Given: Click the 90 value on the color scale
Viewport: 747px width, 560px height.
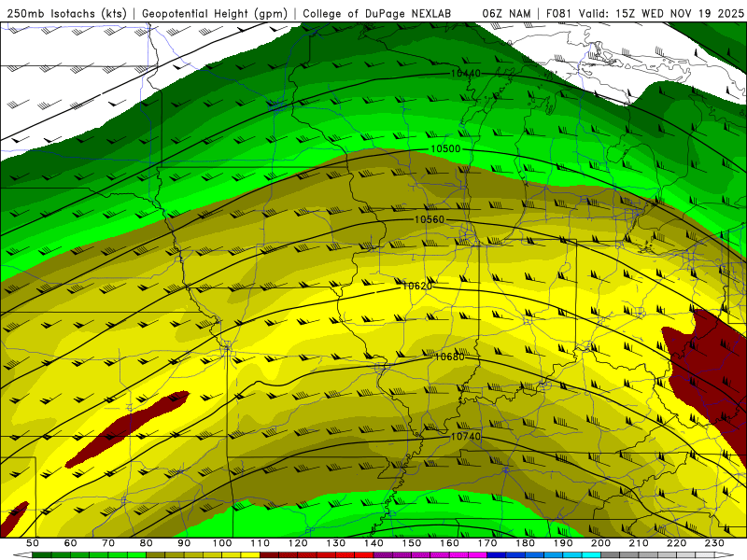Looking at the screenshot, I should [x=184, y=543].
